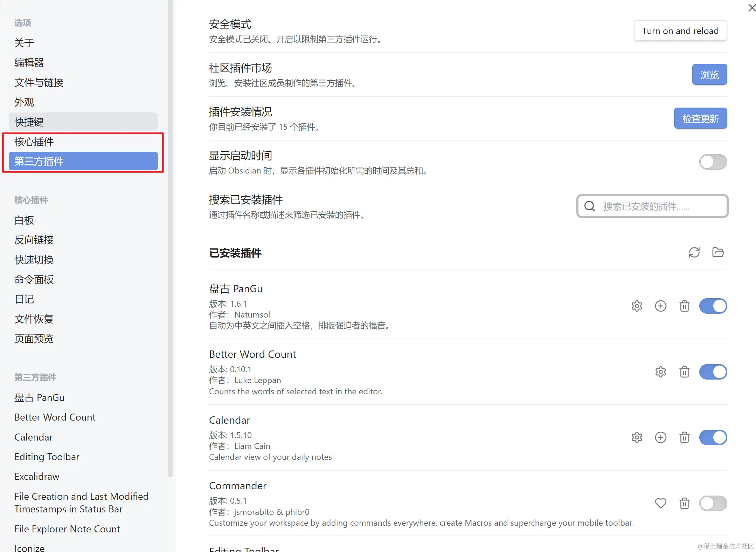Select Excalidraw in the sidebar
The width and height of the screenshot is (756, 552).
tap(37, 477)
